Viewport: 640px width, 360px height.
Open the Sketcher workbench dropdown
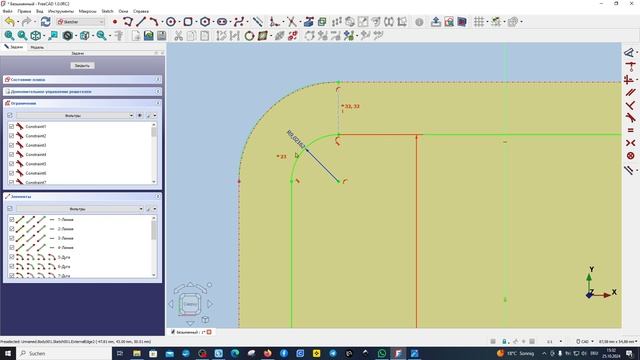[81, 22]
